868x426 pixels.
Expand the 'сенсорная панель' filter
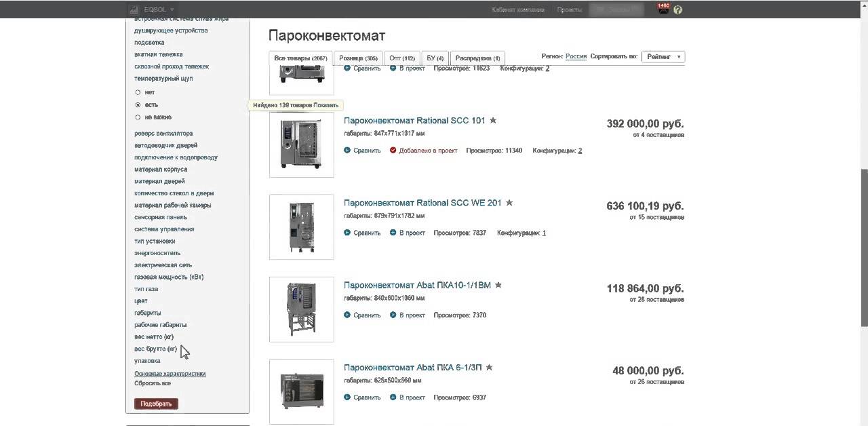161,217
